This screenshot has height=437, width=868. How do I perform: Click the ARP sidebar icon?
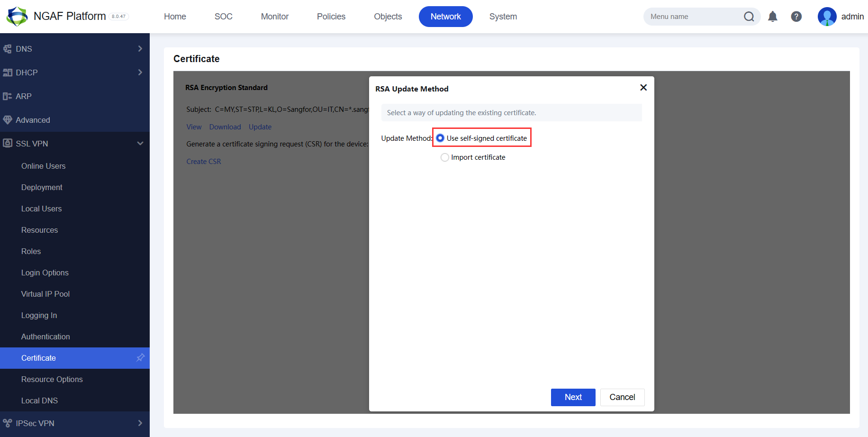click(8, 96)
